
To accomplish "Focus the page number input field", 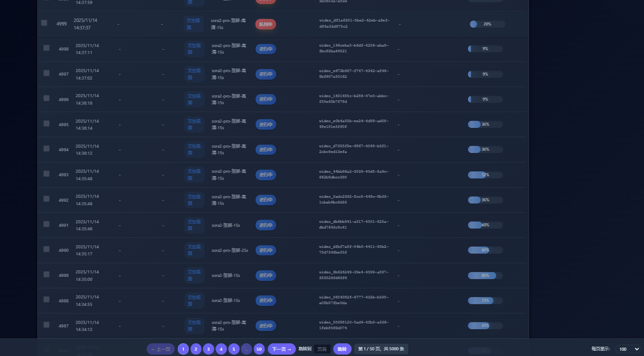I will tap(322, 349).
